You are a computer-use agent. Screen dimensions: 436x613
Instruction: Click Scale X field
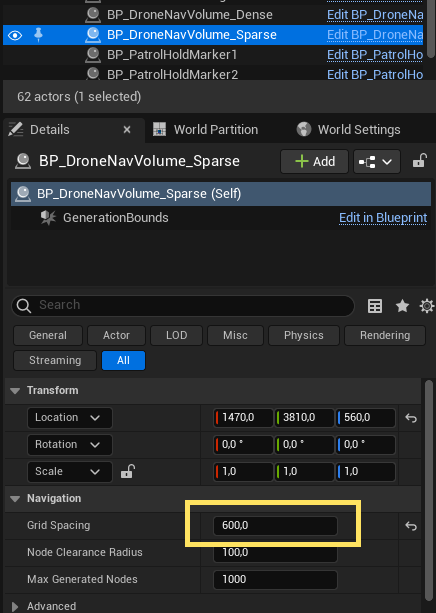[x=243, y=472]
